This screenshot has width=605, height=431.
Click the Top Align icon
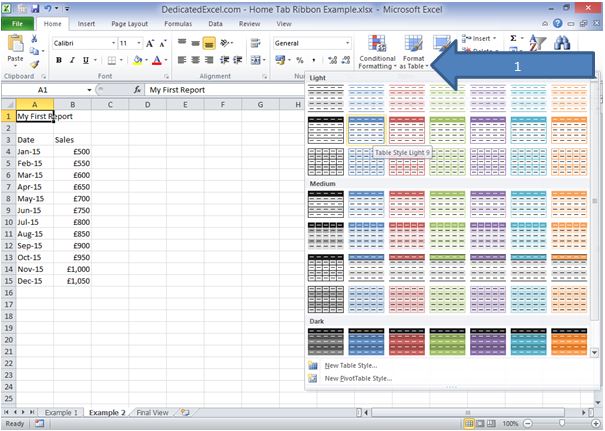tap(182, 43)
